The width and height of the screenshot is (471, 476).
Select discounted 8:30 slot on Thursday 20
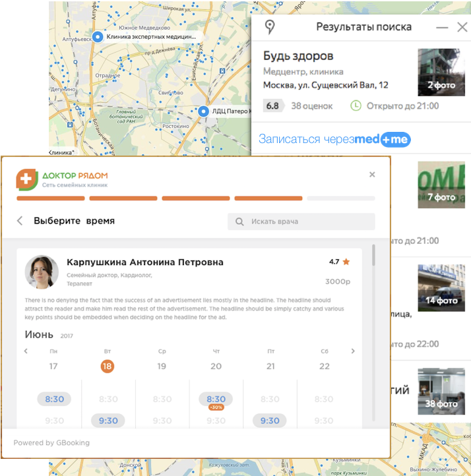tap(216, 399)
